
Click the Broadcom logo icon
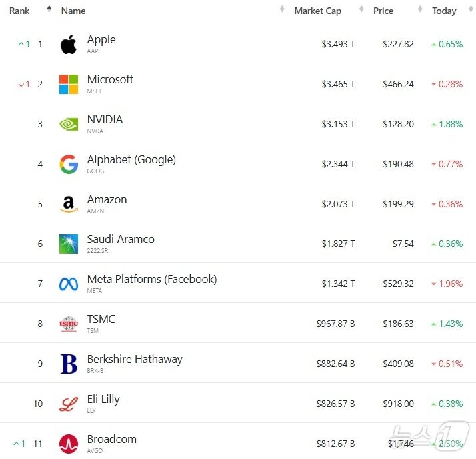[x=69, y=444]
